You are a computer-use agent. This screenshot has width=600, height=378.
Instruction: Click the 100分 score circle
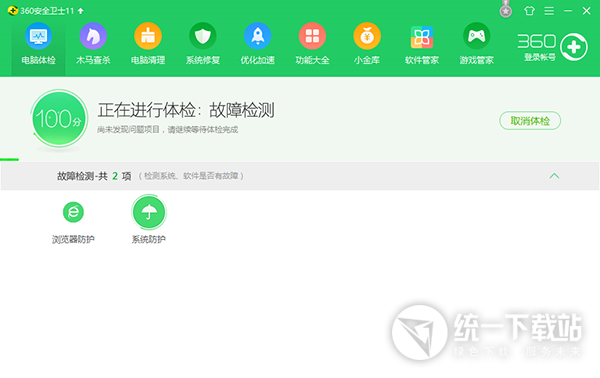click(x=59, y=118)
